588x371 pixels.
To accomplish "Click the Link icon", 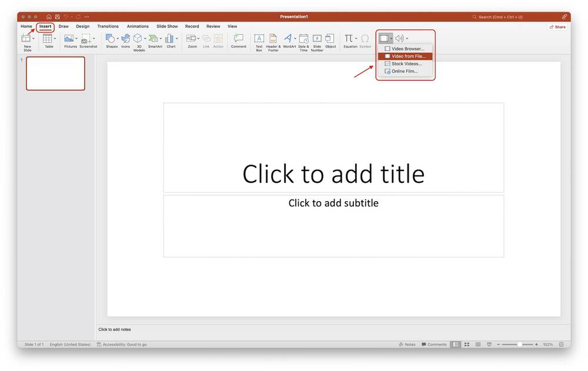I will (x=206, y=38).
